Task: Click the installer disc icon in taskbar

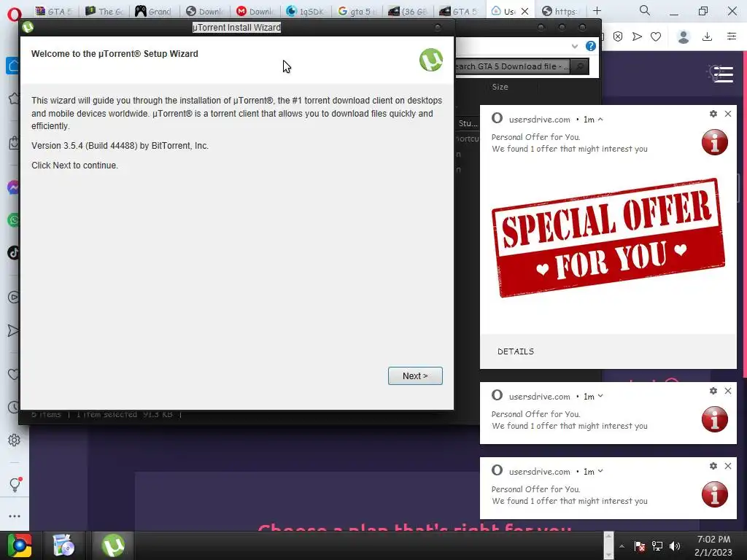Action: pyautogui.click(x=63, y=545)
